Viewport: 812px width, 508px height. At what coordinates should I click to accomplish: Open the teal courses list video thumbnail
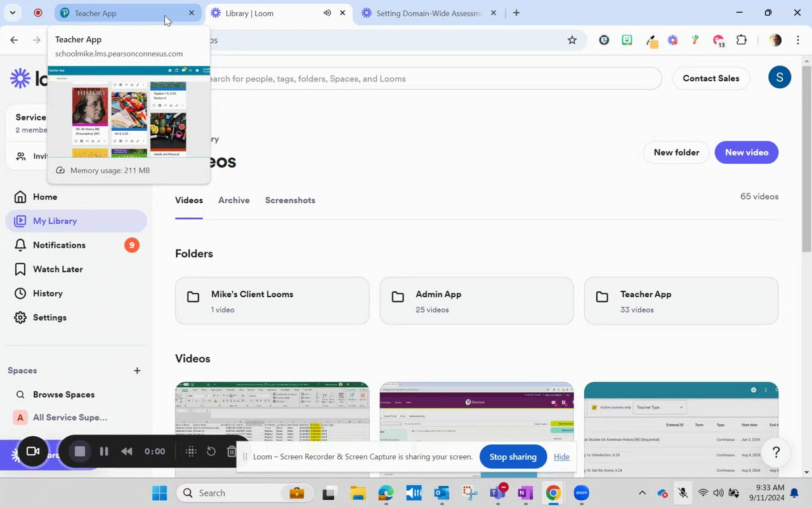pyautogui.click(x=681, y=429)
